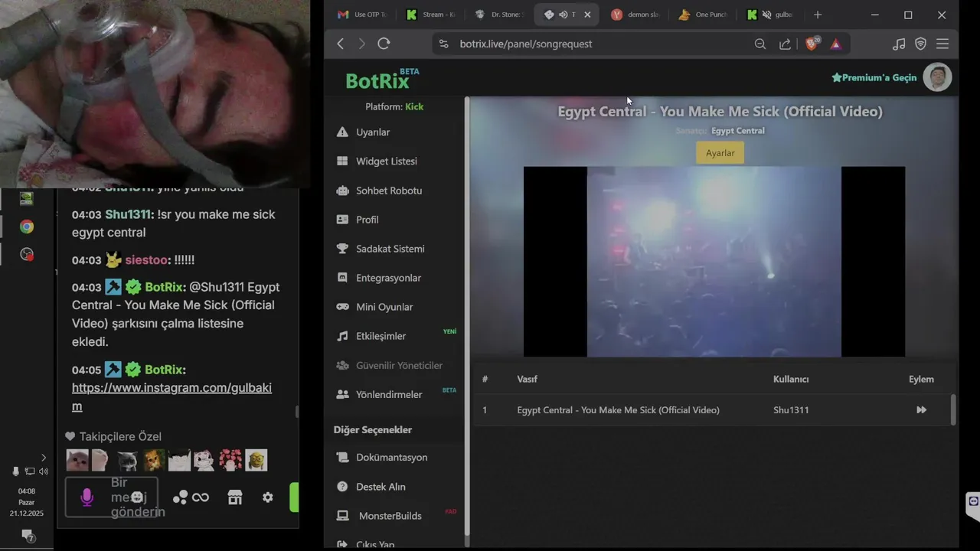Viewport: 980px width, 551px height.
Task: Click the Güvenilir Yöneticiler menu item
Action: pos(389,365)
